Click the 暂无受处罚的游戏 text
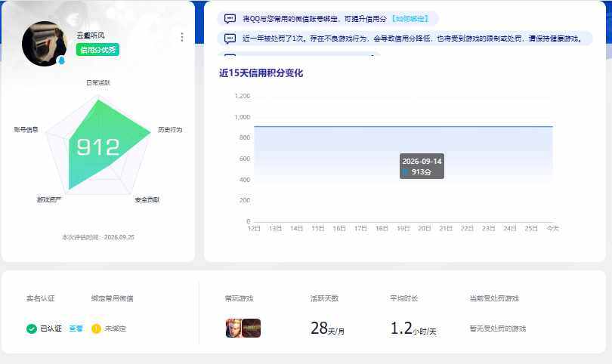This screenshot has width=612, height=364. click(498, 329)
